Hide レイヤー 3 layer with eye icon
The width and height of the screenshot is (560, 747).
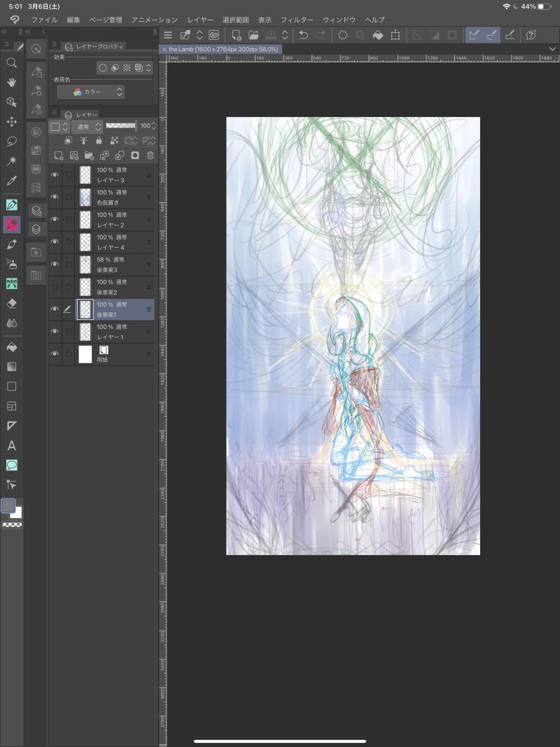[55, 175]
